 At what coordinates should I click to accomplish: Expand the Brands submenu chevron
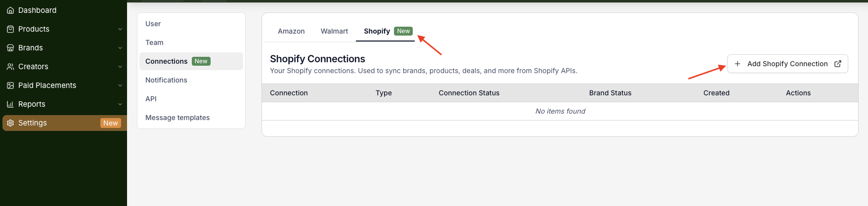120,48
